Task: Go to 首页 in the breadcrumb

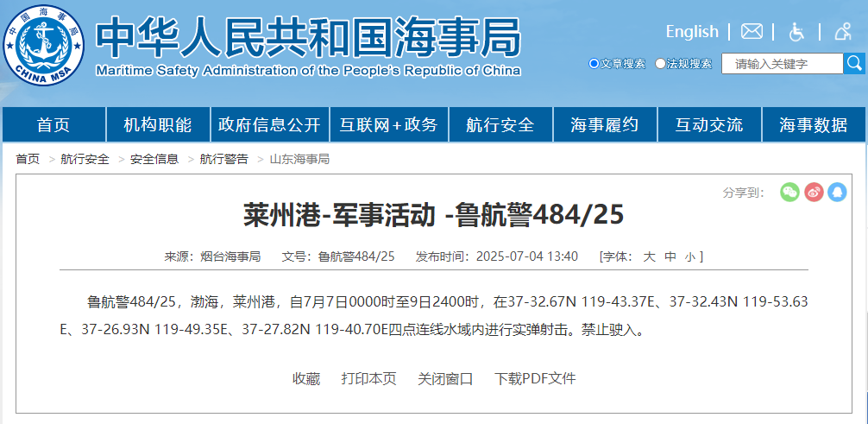Action: 28,160
